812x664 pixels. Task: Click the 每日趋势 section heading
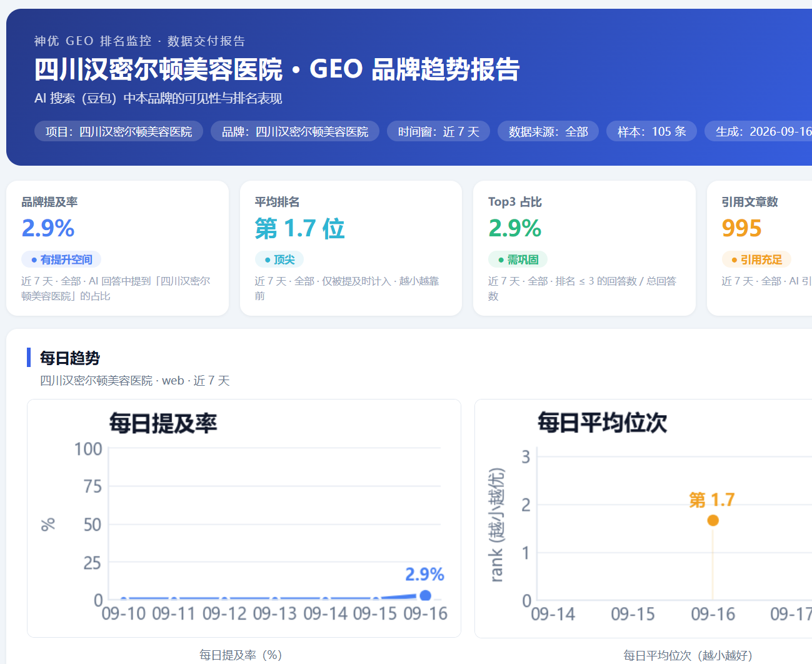tap(70, 358)
